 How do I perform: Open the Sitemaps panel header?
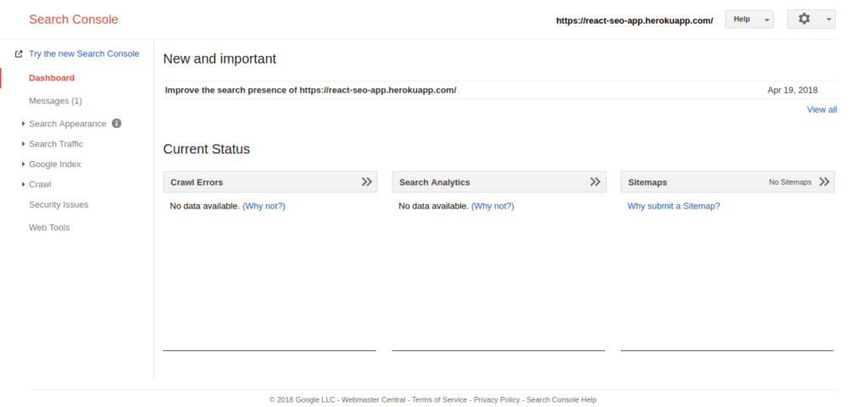(727, 181)
